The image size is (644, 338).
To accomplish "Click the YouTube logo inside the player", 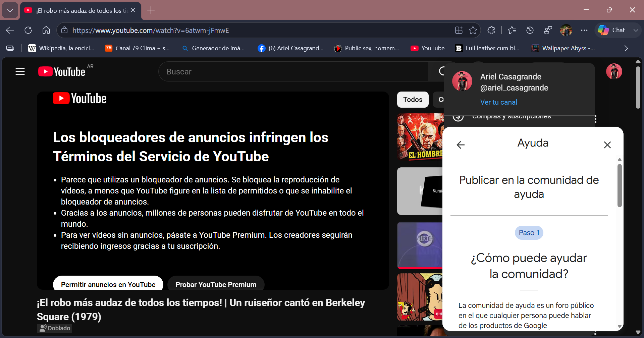I will pyautogui.click(x=80, y=99).
